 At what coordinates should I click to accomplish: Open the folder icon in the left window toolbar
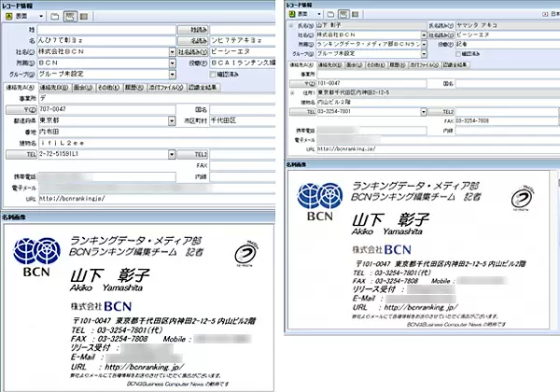pyautogui.click(x=55, y=17)
